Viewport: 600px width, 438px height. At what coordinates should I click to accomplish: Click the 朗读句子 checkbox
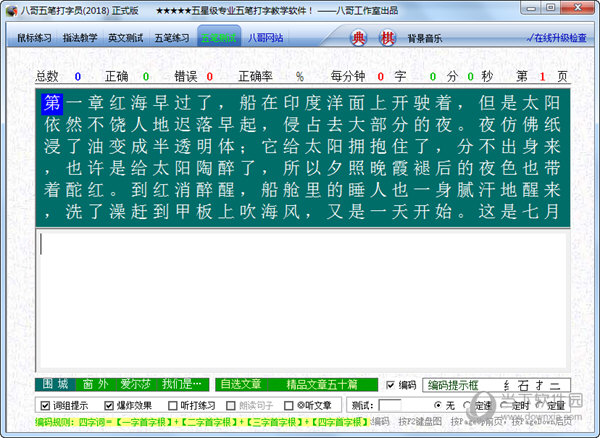(230, 405)
